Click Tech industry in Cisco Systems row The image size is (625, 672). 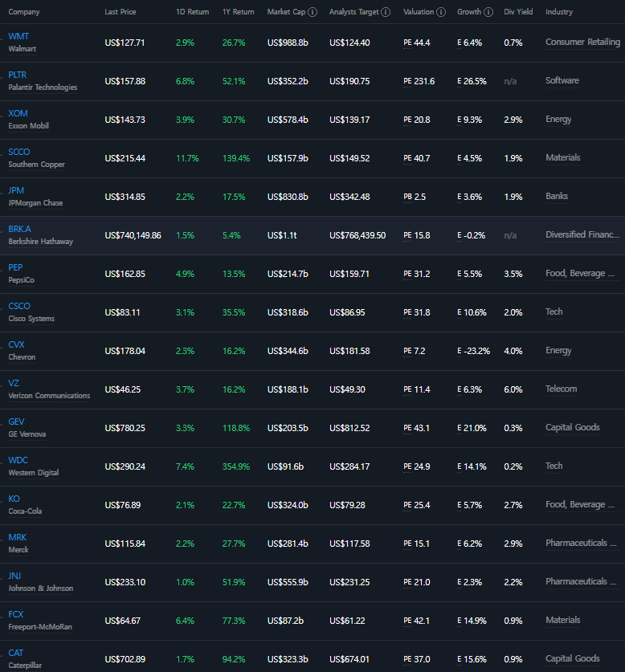[554, 312]
